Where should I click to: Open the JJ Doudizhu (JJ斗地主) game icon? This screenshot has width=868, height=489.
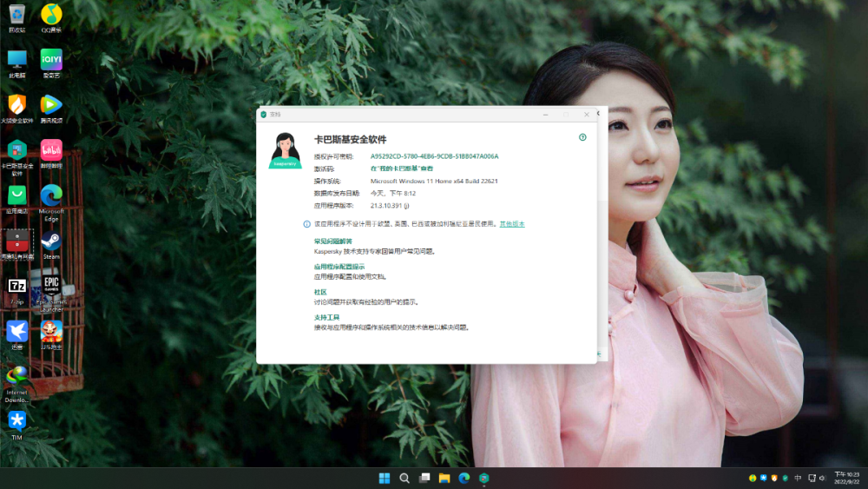pyautogui.click(x=51, y=336)
